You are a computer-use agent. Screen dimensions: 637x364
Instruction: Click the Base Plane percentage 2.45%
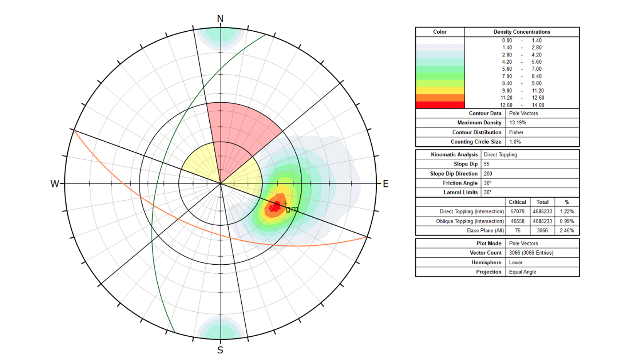(567, 231)
